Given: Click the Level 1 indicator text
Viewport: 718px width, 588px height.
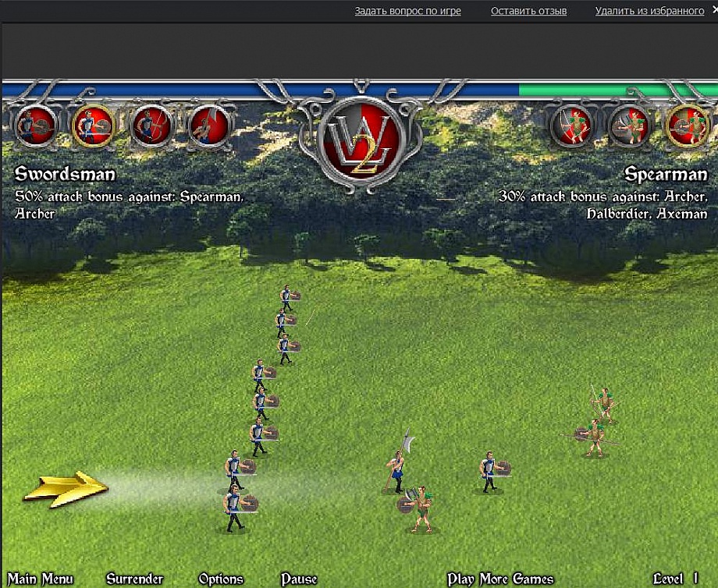Looking at the screenshot, I should 676,579.
